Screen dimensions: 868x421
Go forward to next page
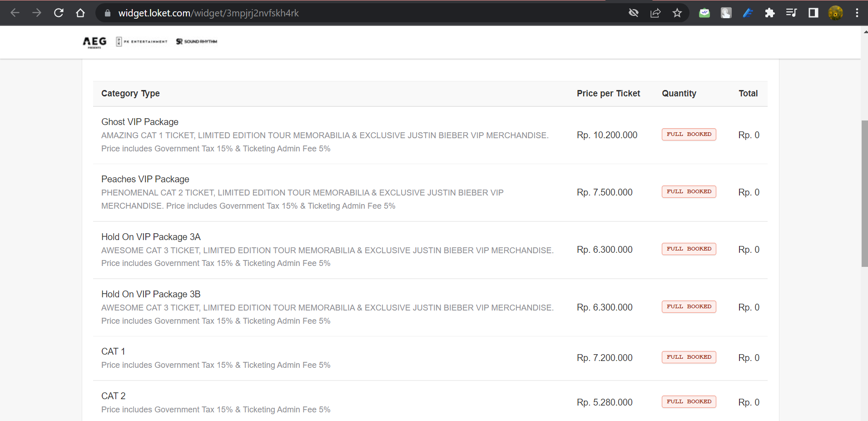click(x=37, y=13)
